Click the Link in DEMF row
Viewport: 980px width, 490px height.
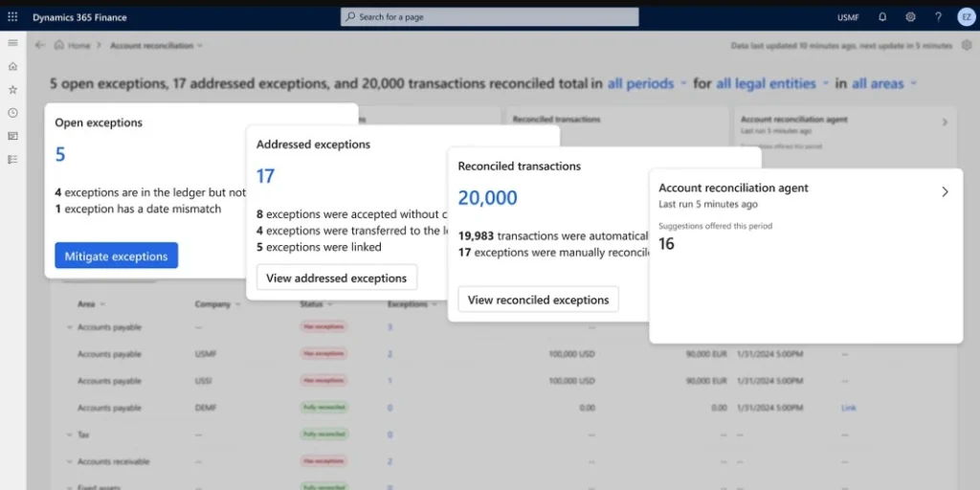(849, 408)
